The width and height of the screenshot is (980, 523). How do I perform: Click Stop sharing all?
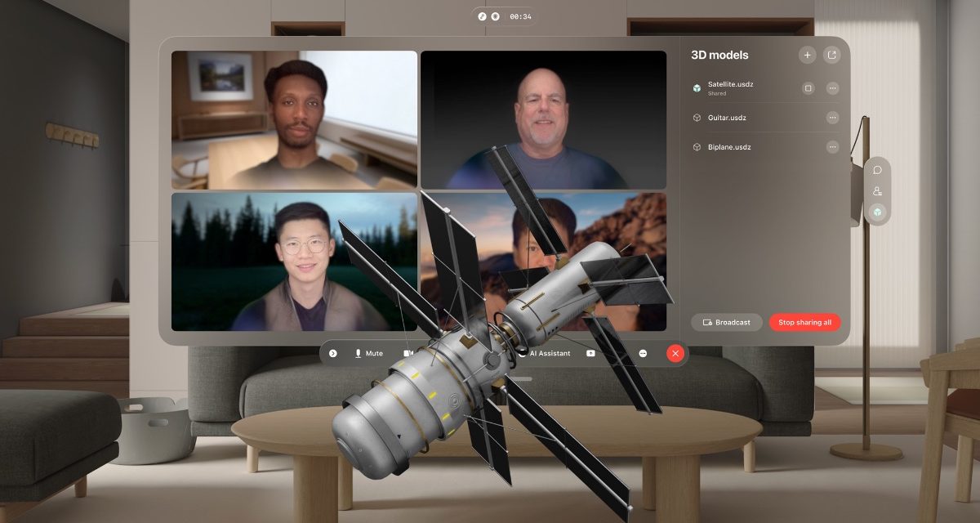click(x=804, y=322)
